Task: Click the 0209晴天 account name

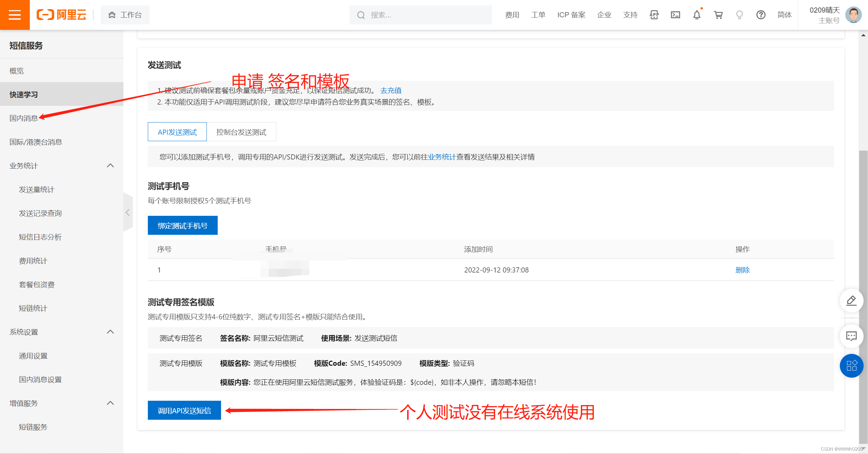Action: [825, 10]
